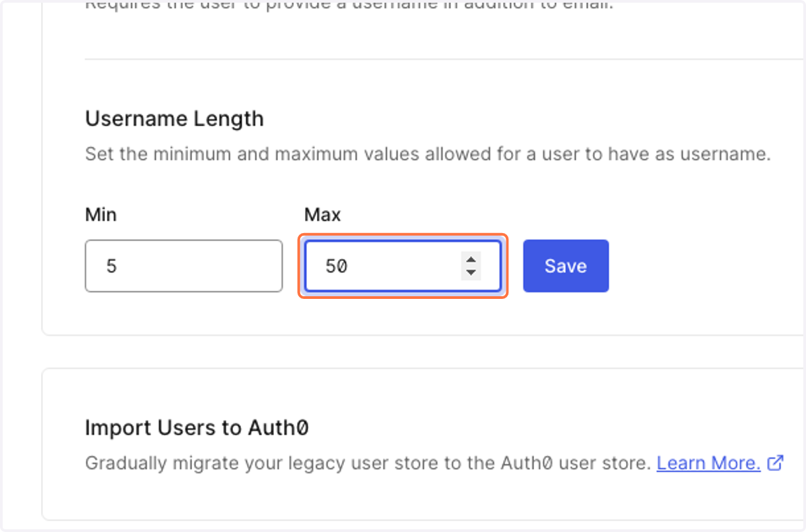Open the Learn More link

pos(709,463)
